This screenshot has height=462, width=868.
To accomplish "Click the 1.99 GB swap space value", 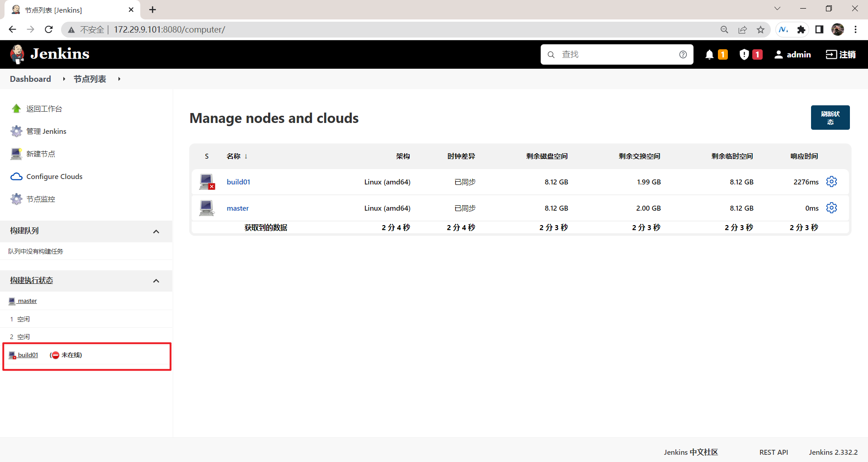I will tap(649, 182).
